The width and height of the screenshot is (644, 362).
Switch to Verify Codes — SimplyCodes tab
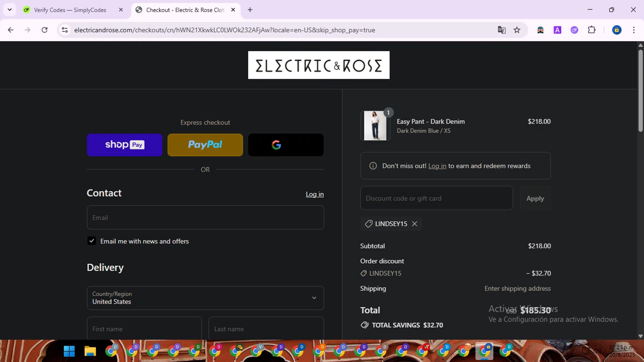[x=73, y=10]
